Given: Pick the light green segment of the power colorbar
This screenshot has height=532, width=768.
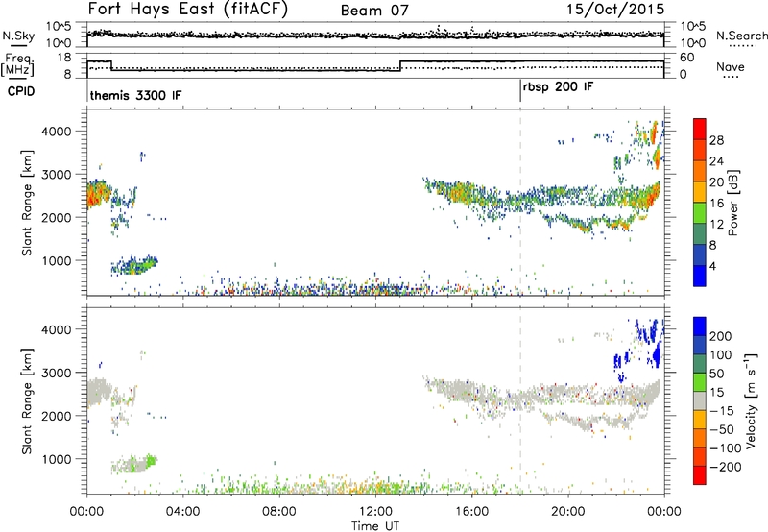Looking at the screenshot, I should [700, 212].
